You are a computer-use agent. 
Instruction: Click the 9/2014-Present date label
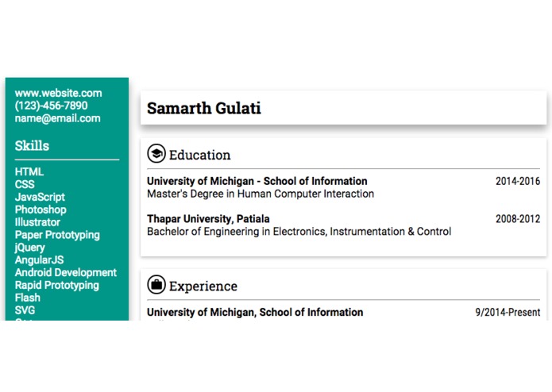point(508,313)
